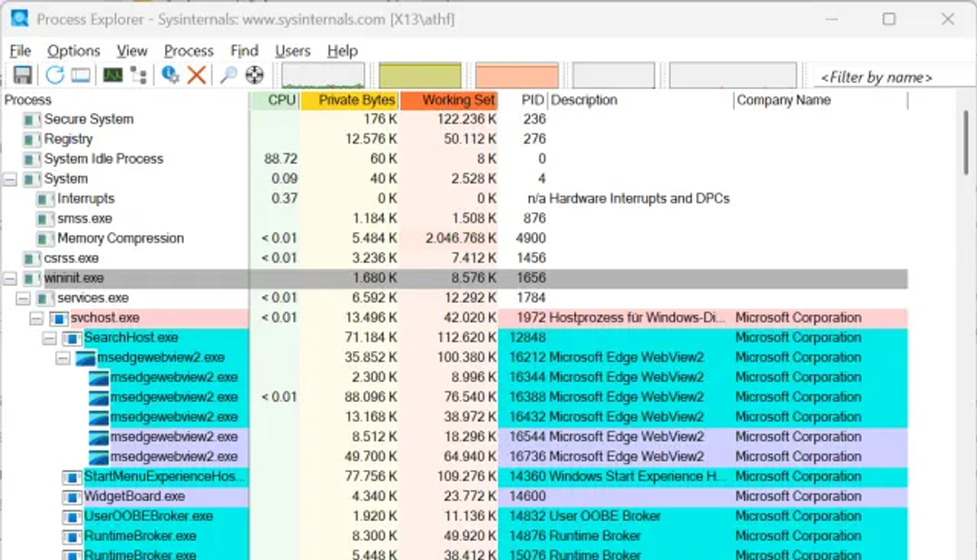
Task: Click the crosshair Find Window's Process icon
Action: pos(254,75)
